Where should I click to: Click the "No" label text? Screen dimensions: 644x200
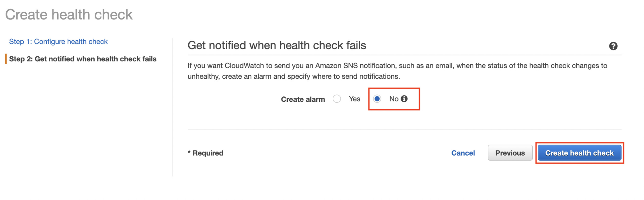[x=394, y=99]
